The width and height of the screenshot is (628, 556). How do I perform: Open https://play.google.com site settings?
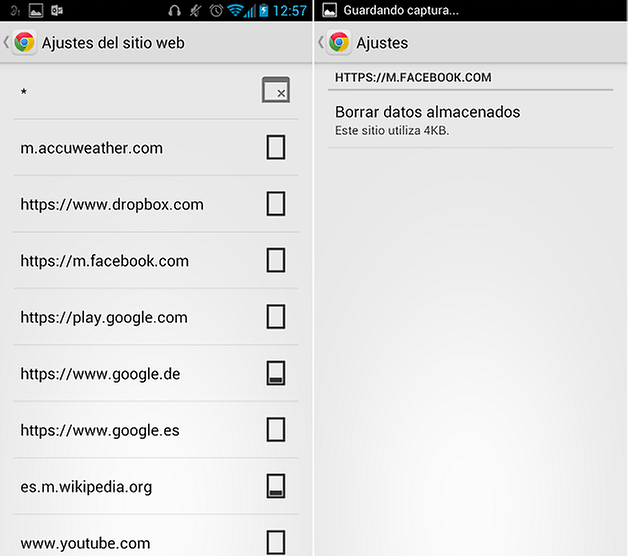tap(156, 317)
